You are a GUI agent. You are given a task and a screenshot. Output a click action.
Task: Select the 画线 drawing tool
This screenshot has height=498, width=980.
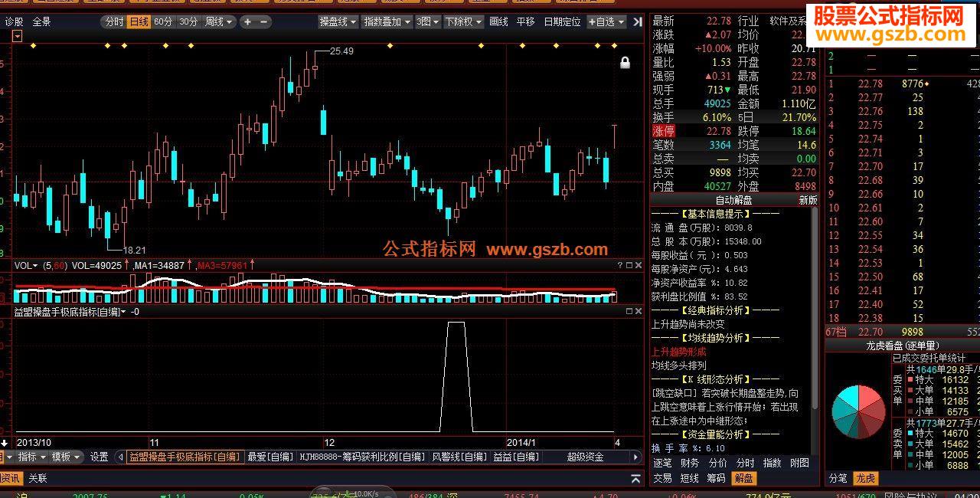498,21
